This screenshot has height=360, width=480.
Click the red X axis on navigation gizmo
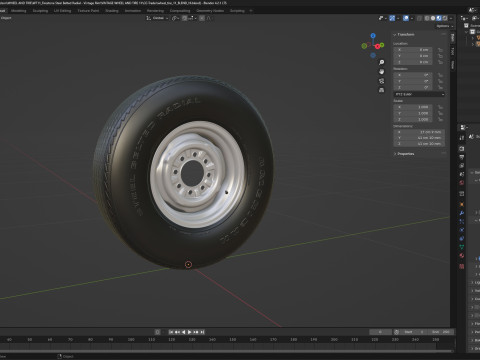tap(378, 46)
